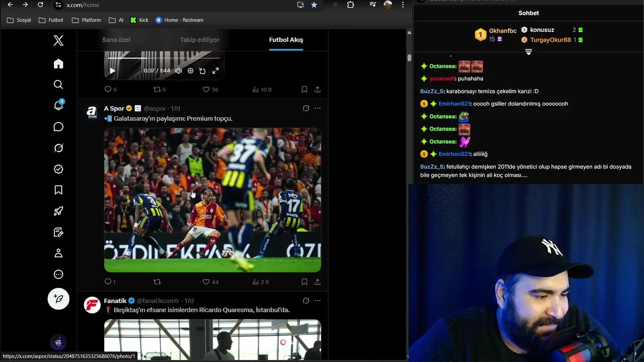Open the Futbol bookmarks folder
The image size is (644, 362).
(x=51, y=20)
